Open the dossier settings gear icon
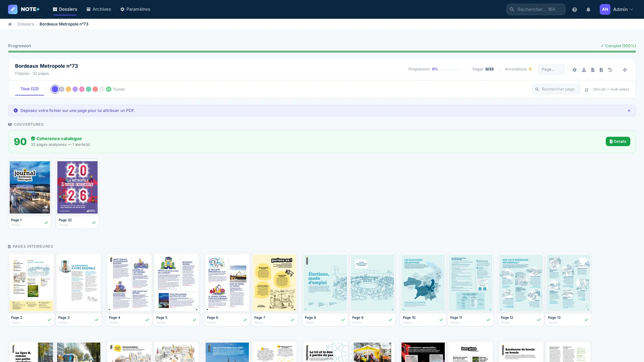Image resolution: width=644 pixels, height=362 pixels. pyautogui.click(x=574, y=70)
